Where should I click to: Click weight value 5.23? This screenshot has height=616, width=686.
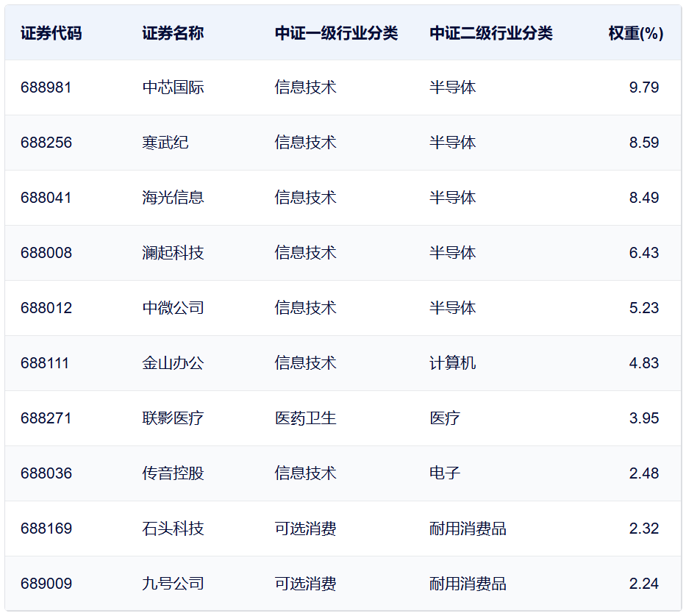pos(644,308)
